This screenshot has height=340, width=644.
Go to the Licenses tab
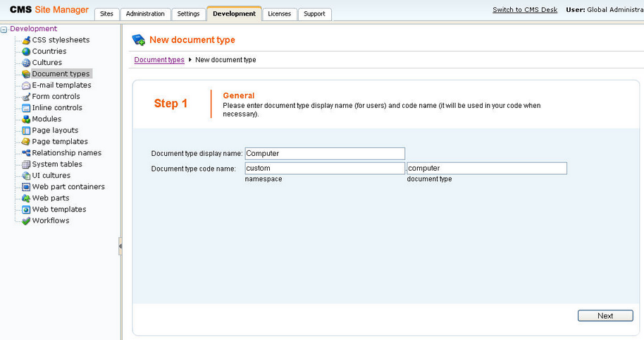pyautogui.click(x=279, y=14)
